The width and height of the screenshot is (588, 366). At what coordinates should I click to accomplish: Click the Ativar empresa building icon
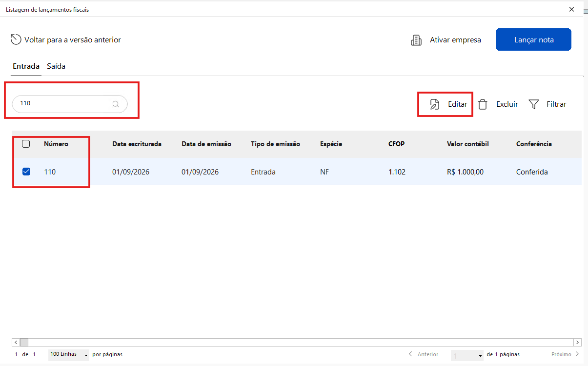(x=416, y=40)
